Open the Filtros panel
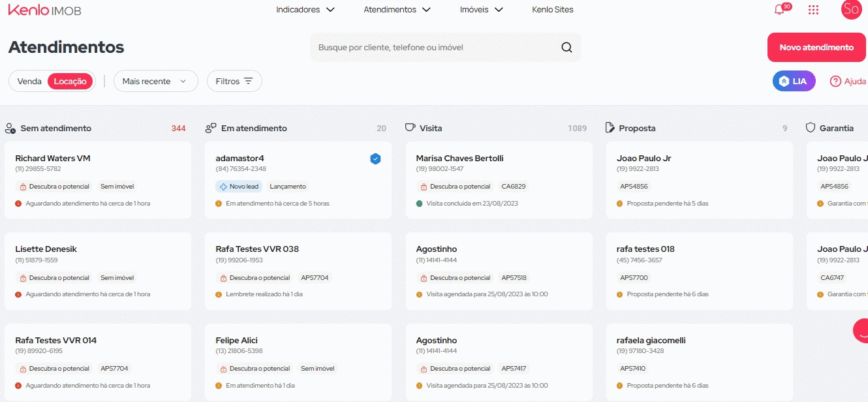The height and width of the screenshot is (402, 868). point(234,81)
